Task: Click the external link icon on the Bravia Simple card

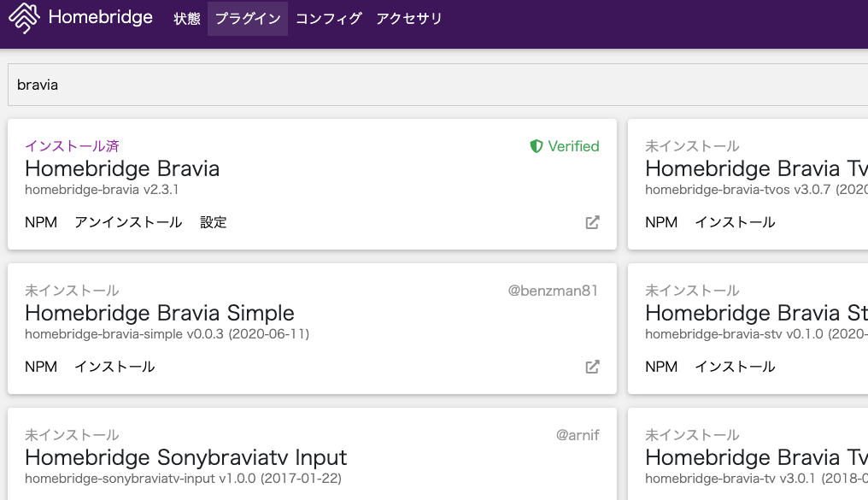Action: (x=593, y=366)
